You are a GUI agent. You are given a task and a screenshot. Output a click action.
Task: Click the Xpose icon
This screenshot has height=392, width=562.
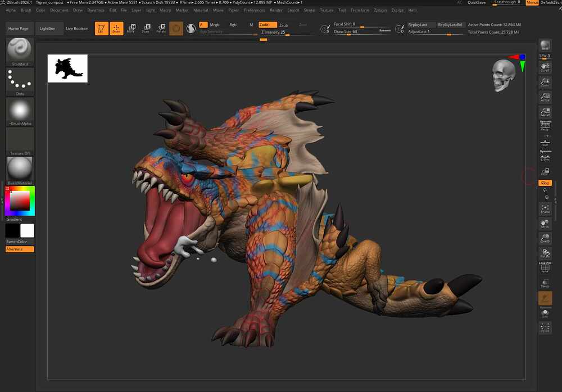pos(545,328)
